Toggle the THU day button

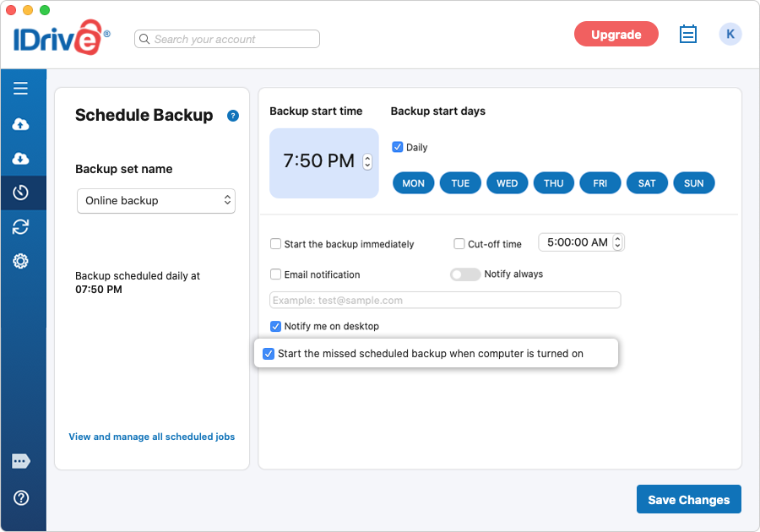click(x=553, y=183)
